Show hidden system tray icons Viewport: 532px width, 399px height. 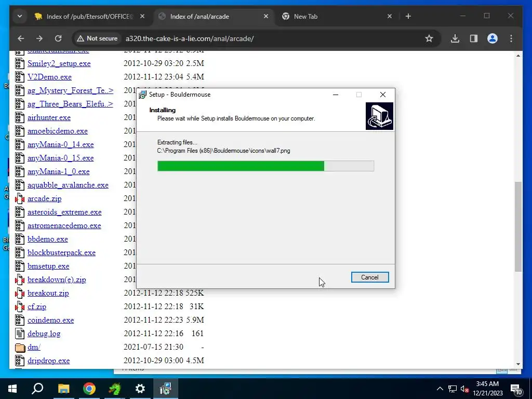440,389
